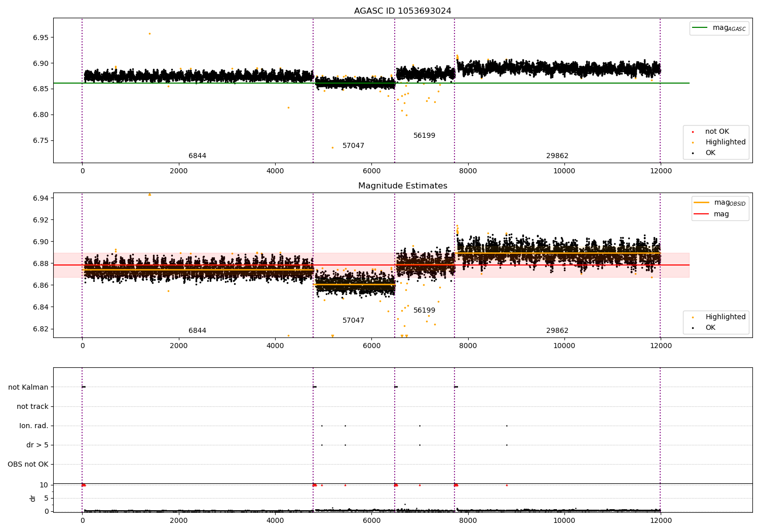Click the 6.88 y-axis tick label
Image resolution: width=760 pixels, height=532 pixels.
41,263
